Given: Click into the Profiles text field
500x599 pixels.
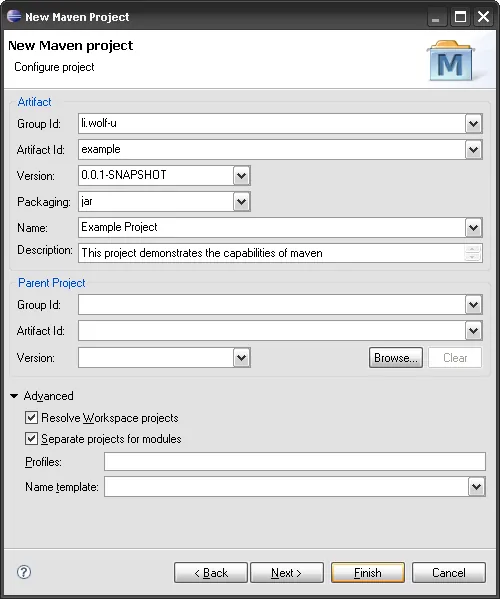Looking at the screenshot, I should (295, 461).
